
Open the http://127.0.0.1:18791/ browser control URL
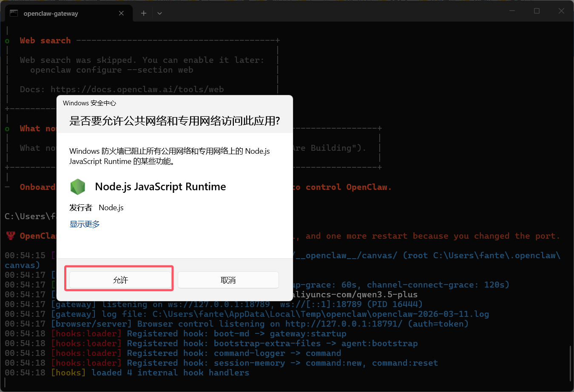click(x=344, y=324)
